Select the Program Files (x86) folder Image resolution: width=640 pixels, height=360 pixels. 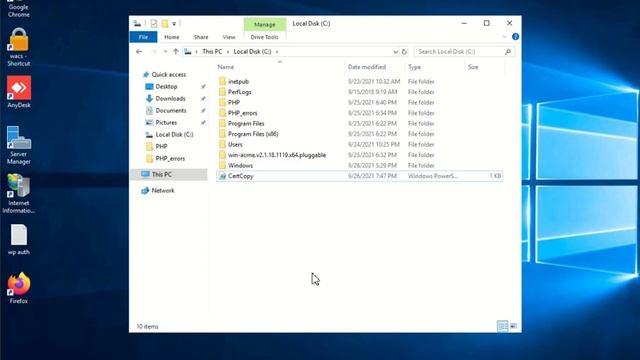click(x=253, y=134)
